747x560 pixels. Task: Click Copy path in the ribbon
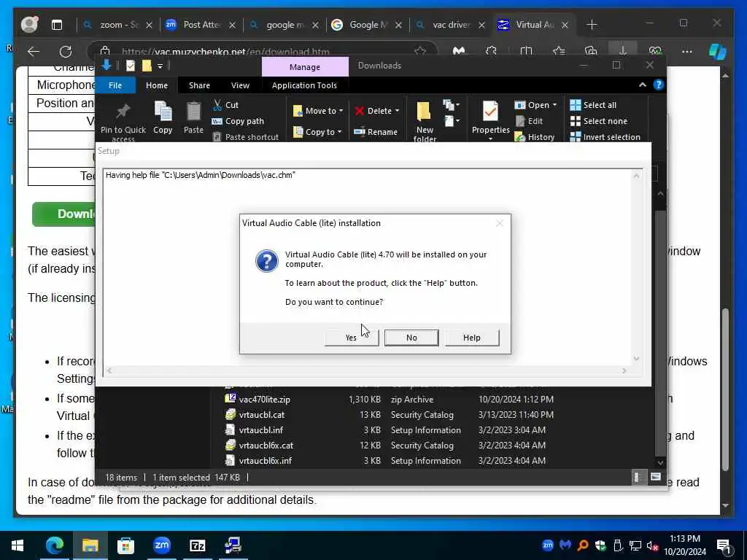tap(238, 121)
